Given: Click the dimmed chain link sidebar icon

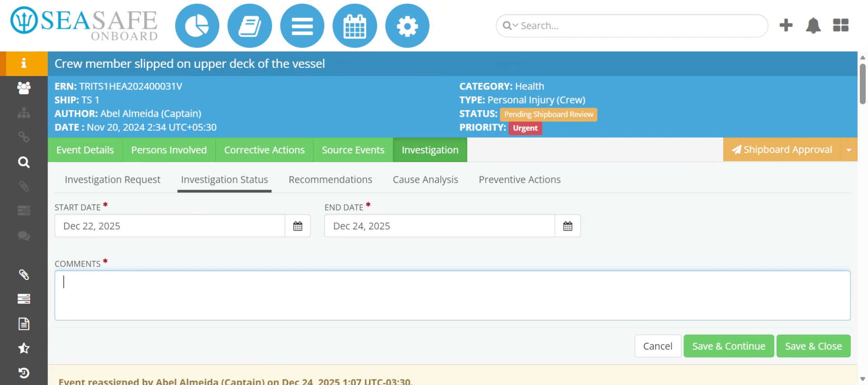Looking at the screenshot, I should tap(24, 137).
